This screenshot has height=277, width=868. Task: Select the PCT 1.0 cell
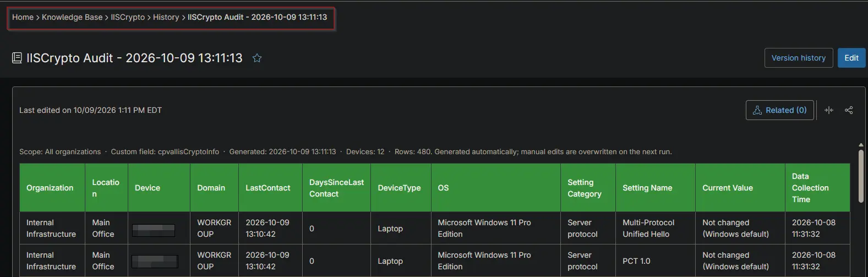656,261
